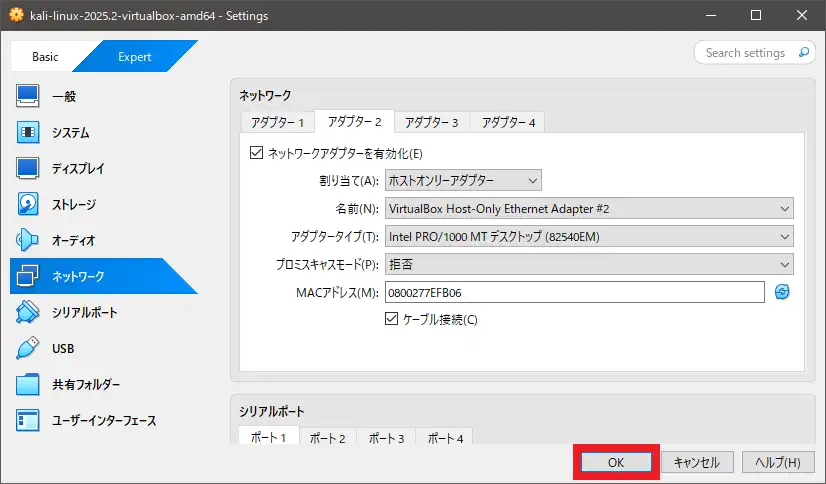Screen dimensions: 826x484
Task: Open serial ポート 2 tab
Action: click(328, 438)
